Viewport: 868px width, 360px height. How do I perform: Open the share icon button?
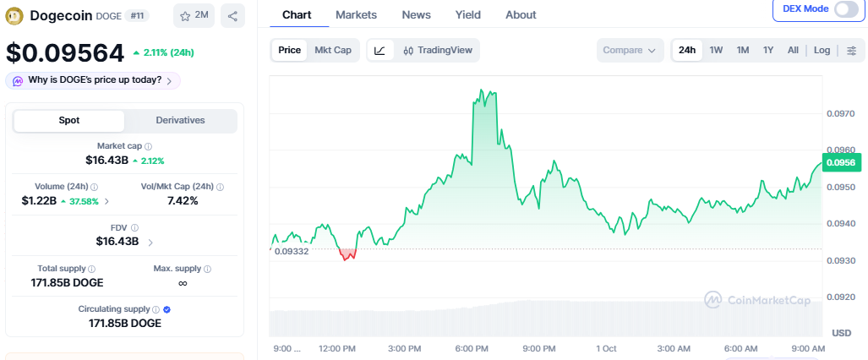point(232,15)
